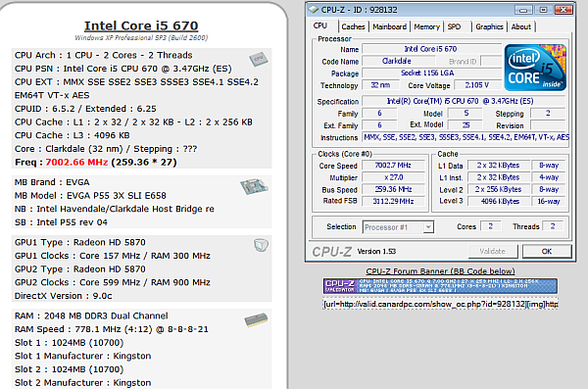
Task: Click the Rated FSB value 3112.29 MHz
Action: pyautogui.click(x=393, y=201)
